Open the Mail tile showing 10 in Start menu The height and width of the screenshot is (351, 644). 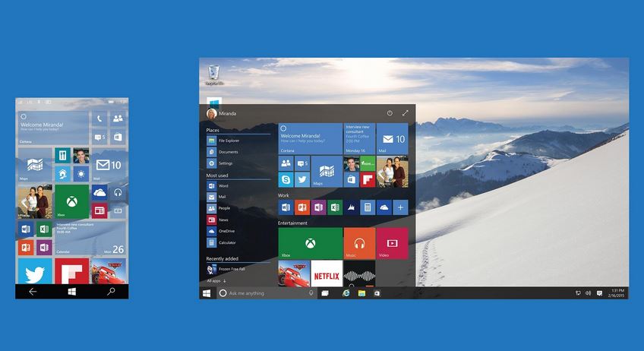click(392, 139)
